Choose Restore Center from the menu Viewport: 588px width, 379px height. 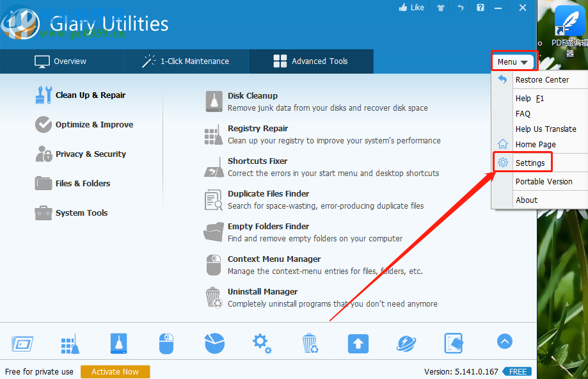[x=541, y=79]
